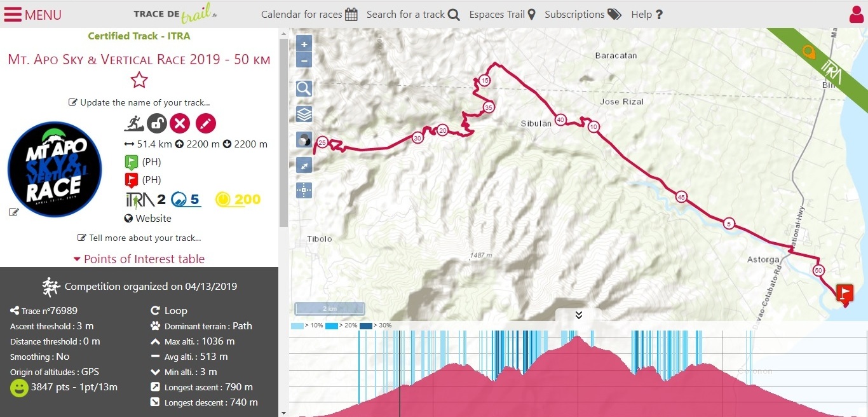Open Calendar for races
The image size is (868, 417).
309,15
